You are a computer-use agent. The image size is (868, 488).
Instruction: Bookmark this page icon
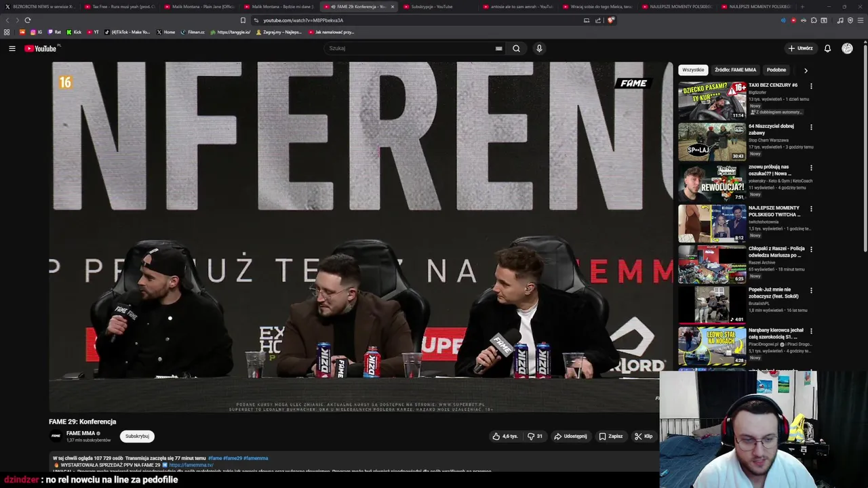[x=243, y=20]
